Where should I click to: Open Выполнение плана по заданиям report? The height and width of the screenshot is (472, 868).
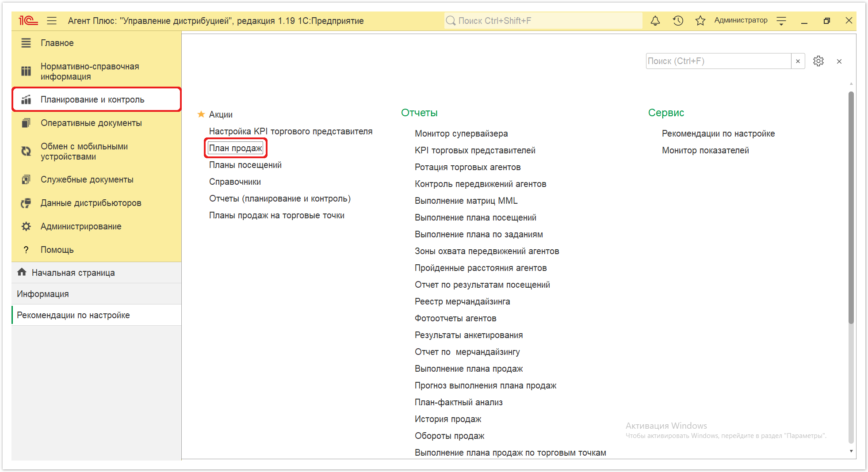479,234
